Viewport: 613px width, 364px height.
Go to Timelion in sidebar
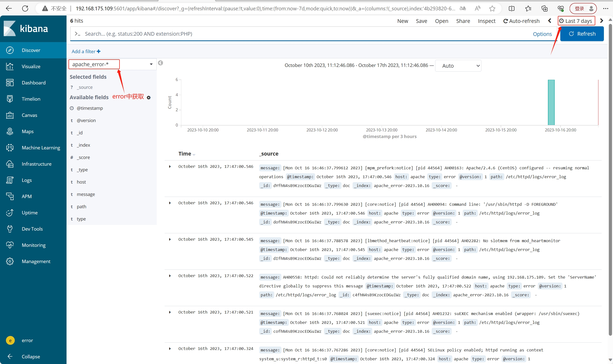pos(10,99)
